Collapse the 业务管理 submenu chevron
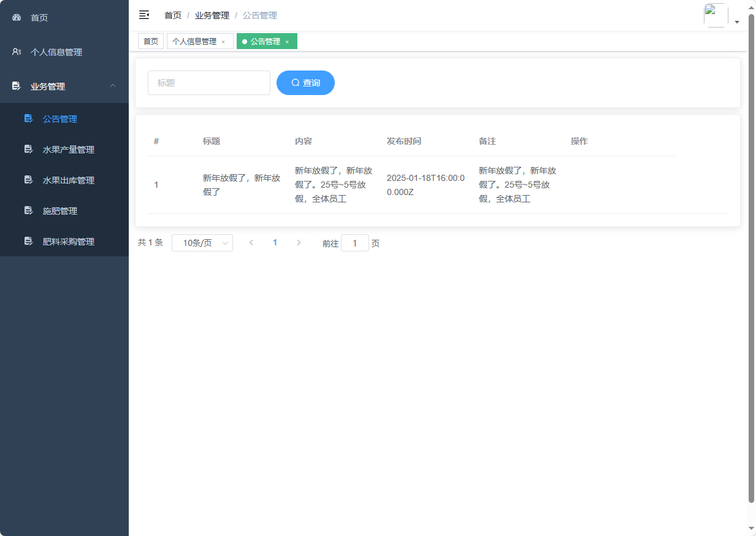Viewport: 756px width, 536px height. 112,86
